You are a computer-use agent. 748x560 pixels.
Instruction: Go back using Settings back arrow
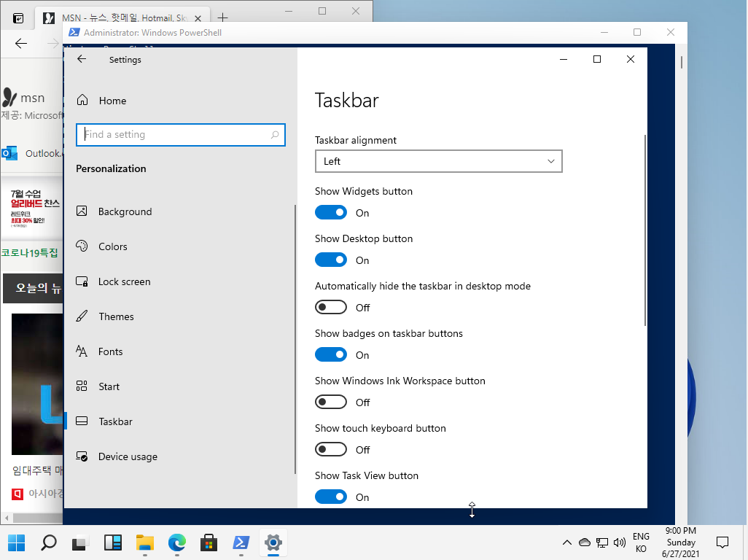(82, 59)
